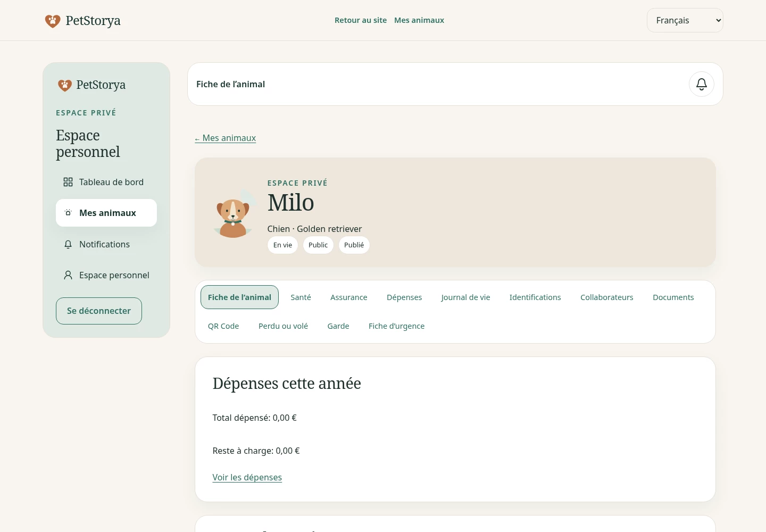This screenshot has height=532, width=766.
Task: Click Milo's dog avatar illustration
Action: point(233,214)
